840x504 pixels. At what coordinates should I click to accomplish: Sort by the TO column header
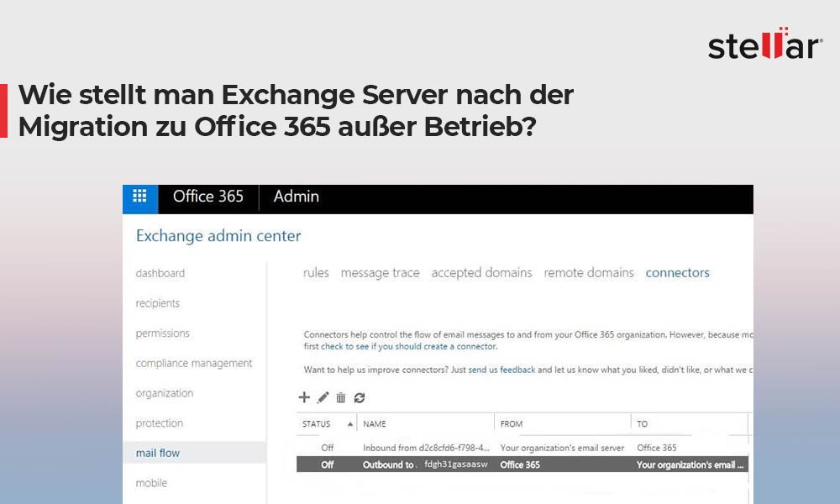(642, 423)
